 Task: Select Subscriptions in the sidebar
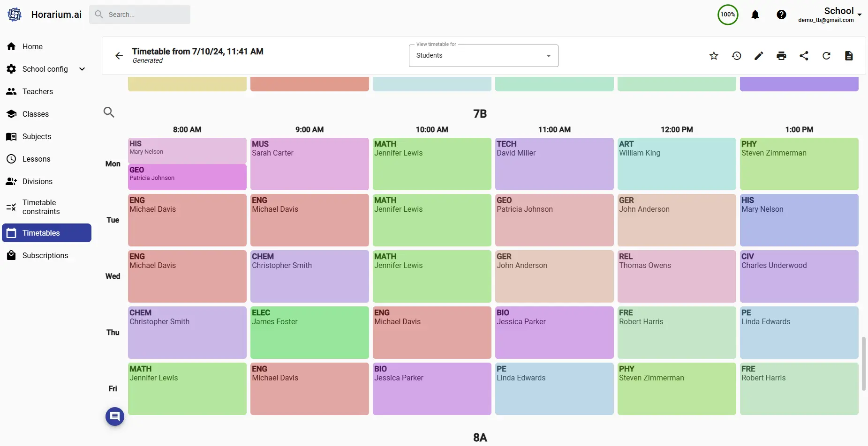coord(45,255)
